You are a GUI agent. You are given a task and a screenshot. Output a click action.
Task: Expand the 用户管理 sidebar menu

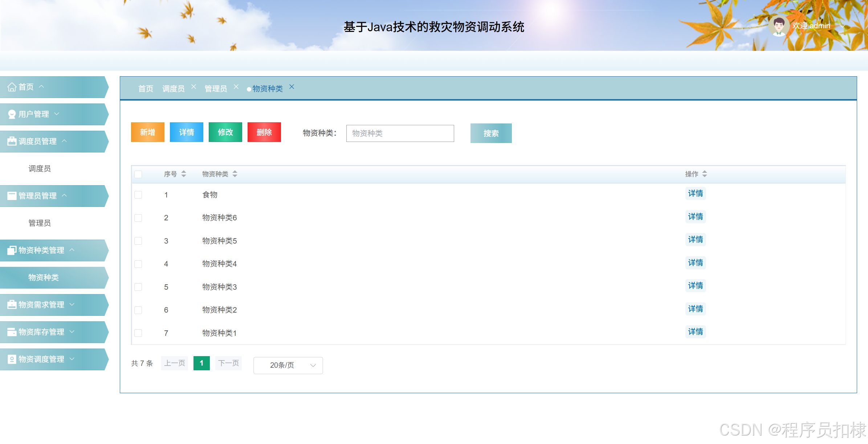(x=34, y=114)
